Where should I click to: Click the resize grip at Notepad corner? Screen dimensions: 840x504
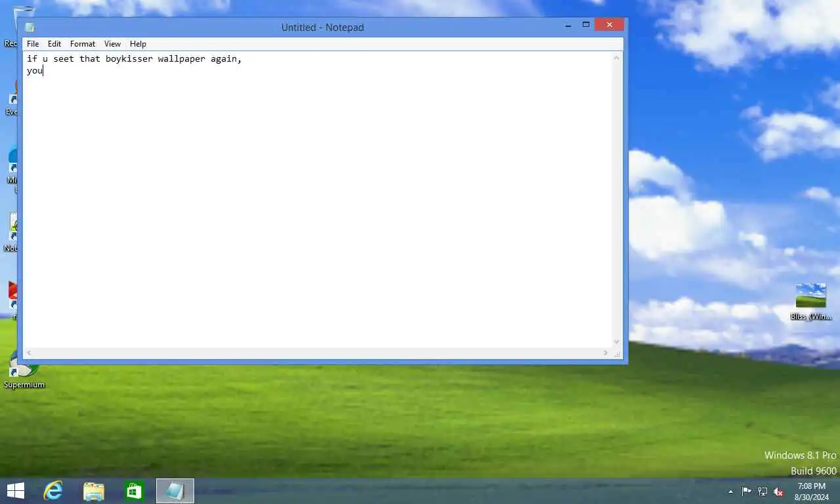(618, 354)
